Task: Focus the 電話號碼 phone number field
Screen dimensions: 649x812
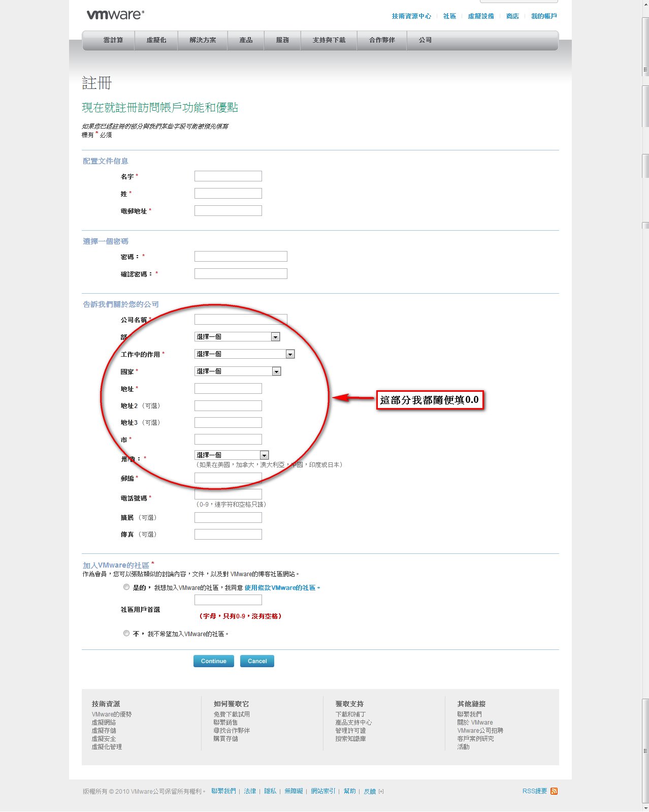Action: (x=228, y=494)
